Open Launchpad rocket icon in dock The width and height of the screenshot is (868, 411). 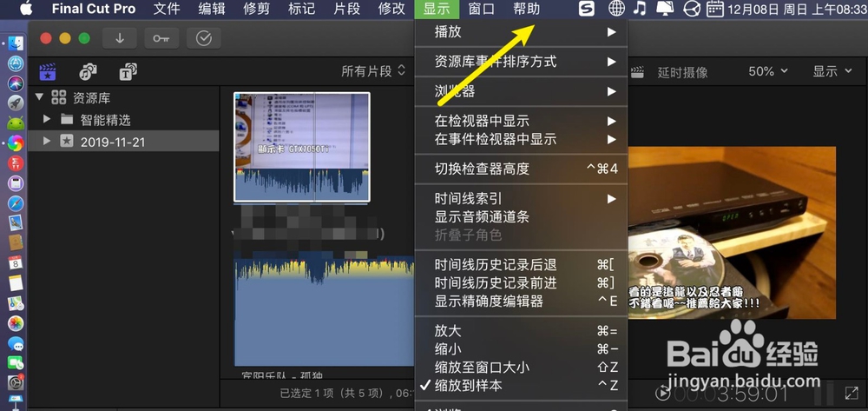point(16,103)
